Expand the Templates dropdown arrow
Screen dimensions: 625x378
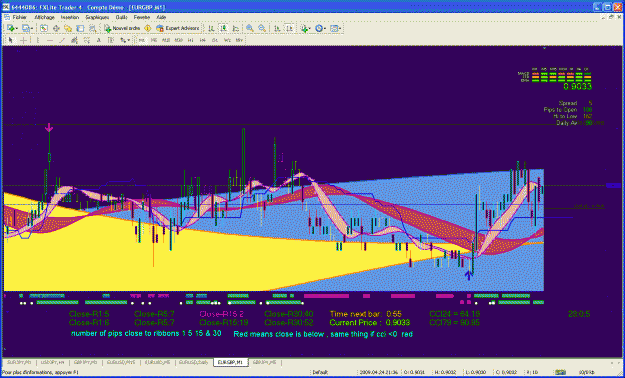[x=340, y=28]
